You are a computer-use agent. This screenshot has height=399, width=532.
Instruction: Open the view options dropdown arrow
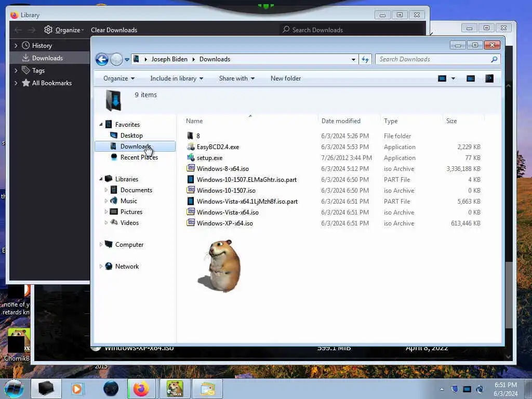tap(453, 79)
